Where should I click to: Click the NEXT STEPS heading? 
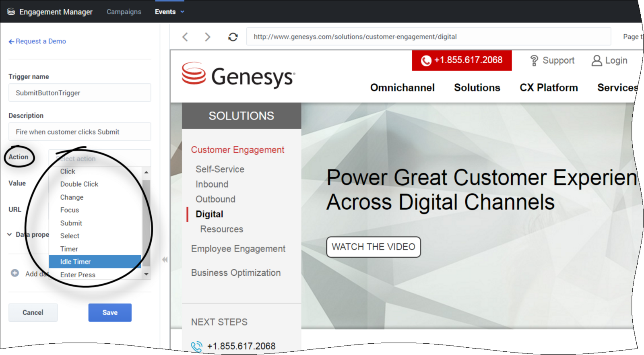click(219, 322)
